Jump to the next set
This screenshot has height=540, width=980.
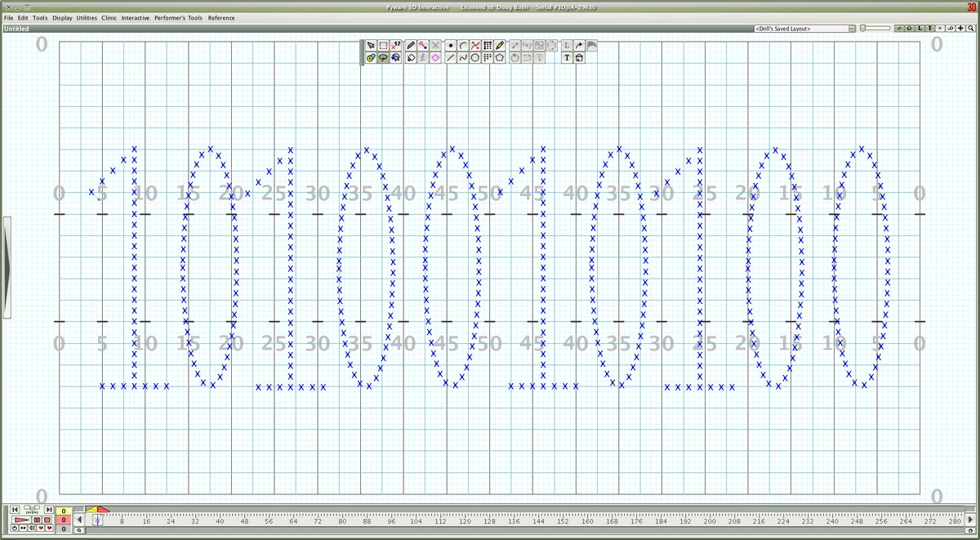point(49,510)
